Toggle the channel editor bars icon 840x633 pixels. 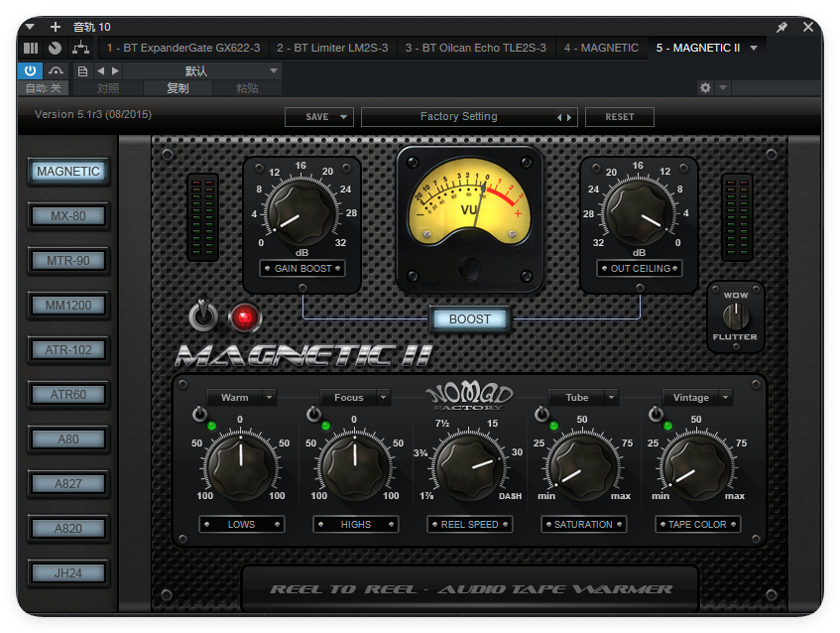coord(31,49)
